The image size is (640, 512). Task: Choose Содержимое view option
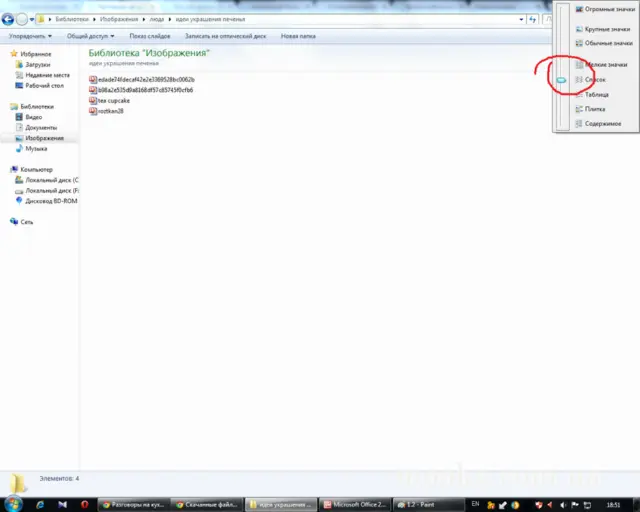tap(598, 124)
